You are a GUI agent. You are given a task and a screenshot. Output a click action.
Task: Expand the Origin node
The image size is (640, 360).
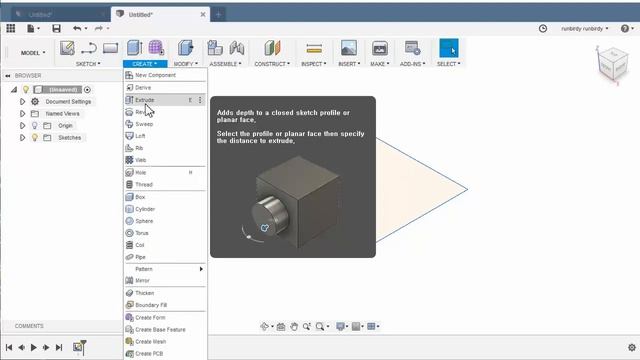pos(22,126)
